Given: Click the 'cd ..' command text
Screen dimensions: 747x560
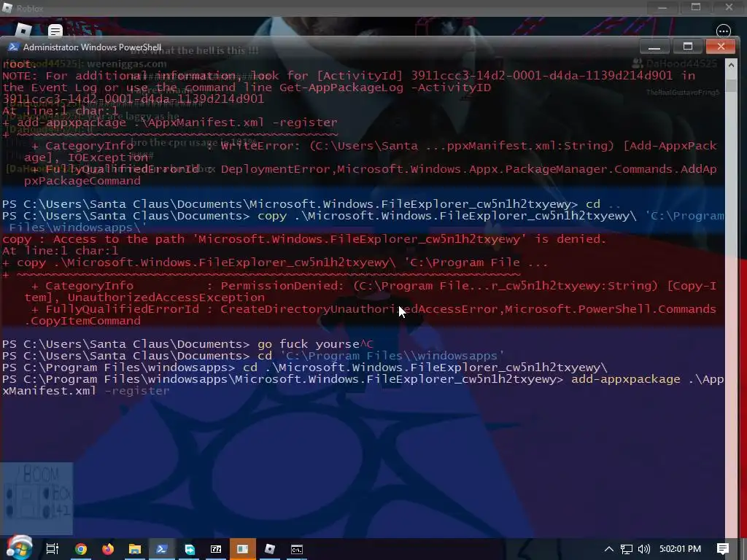Looking at the screenshot, I should [x=603, y=204].
